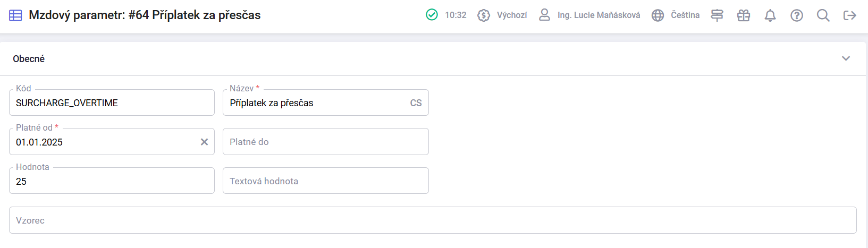This screenshot has width=868, height=248.
Task: Click the table icon beside the page title
Action: pos(16,15)
